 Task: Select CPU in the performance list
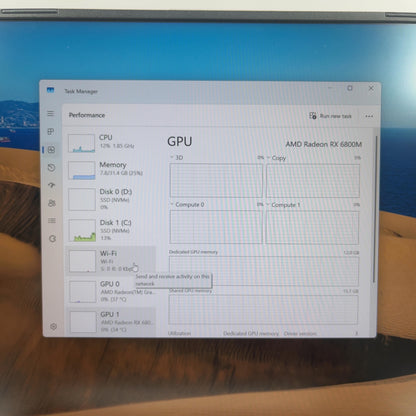click(x=111, y=142)
